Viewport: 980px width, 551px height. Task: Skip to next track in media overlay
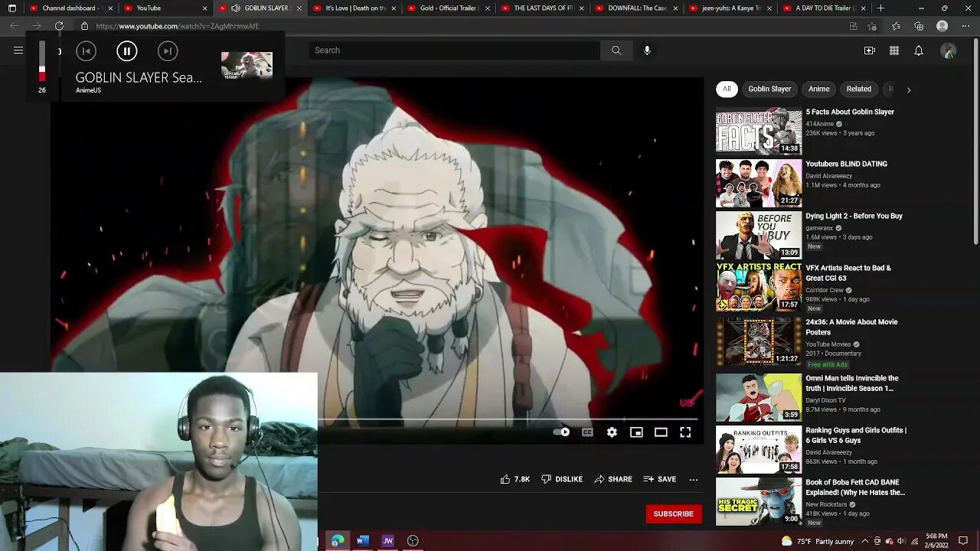[168, 51]
